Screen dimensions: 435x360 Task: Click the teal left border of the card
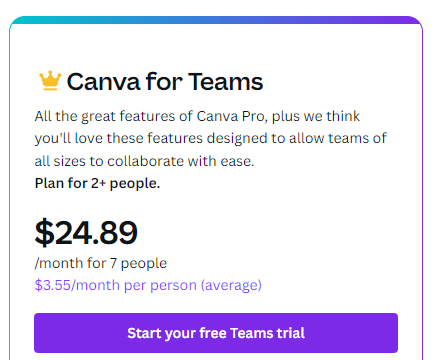click(10, 193)
